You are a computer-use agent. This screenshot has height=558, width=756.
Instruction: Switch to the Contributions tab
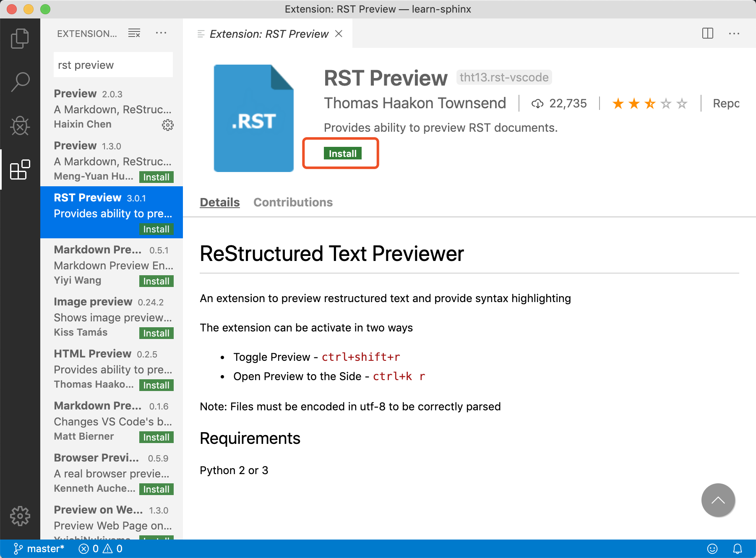(x=293, y=202)
